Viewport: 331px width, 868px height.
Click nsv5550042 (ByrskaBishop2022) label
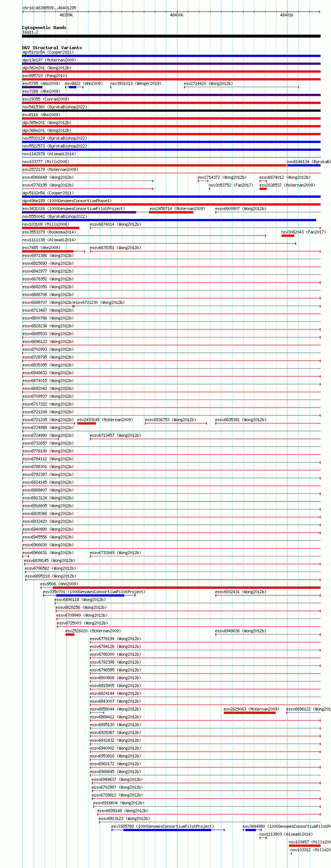[x=55, y=216]
